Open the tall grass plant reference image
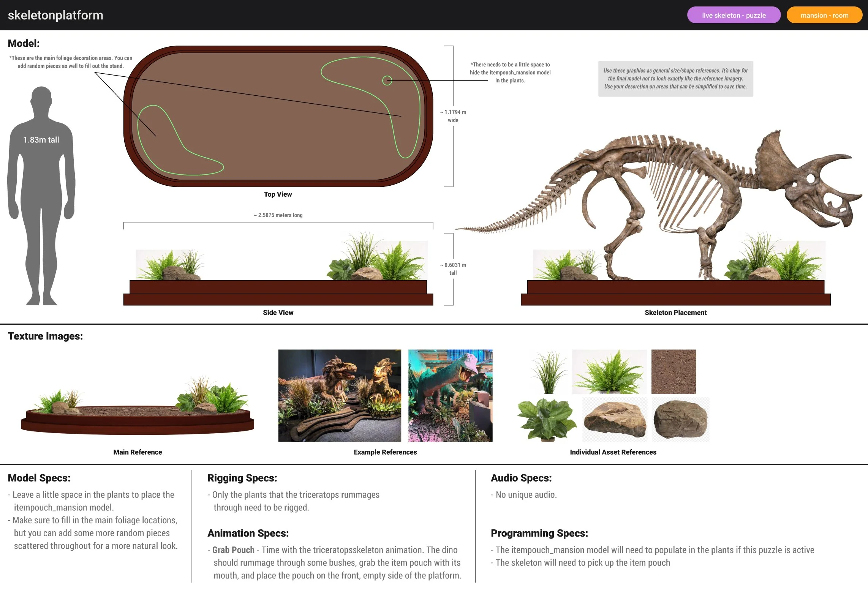Viewport: 868px width, 589px height. [549, 372]
